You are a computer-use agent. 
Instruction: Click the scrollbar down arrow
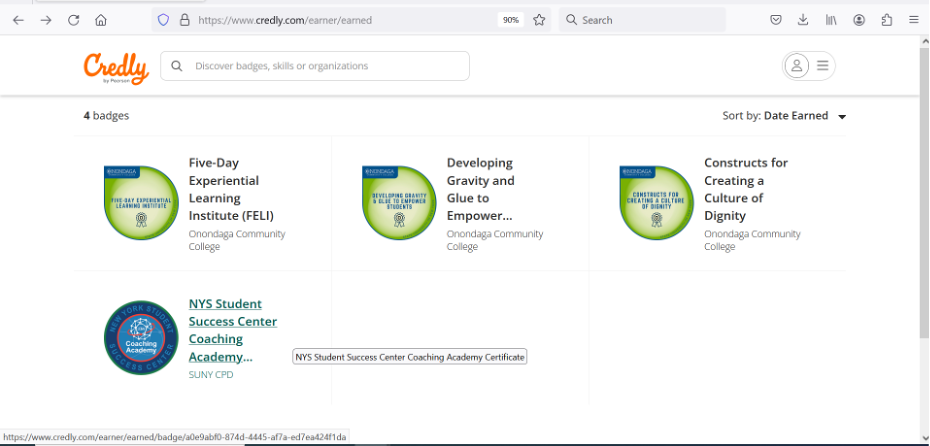pos(925,436)
